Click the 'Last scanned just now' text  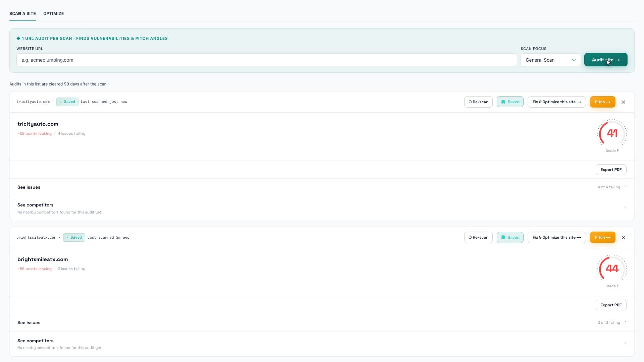[104, 102]
